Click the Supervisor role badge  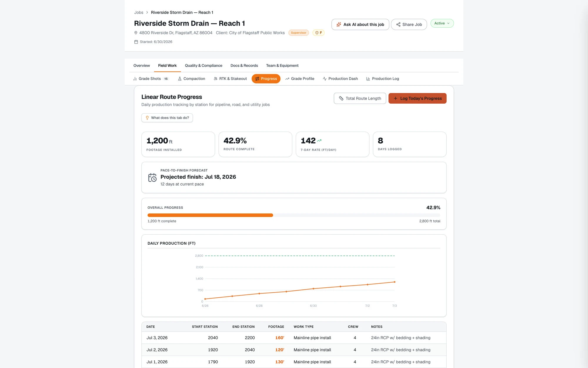298,33
